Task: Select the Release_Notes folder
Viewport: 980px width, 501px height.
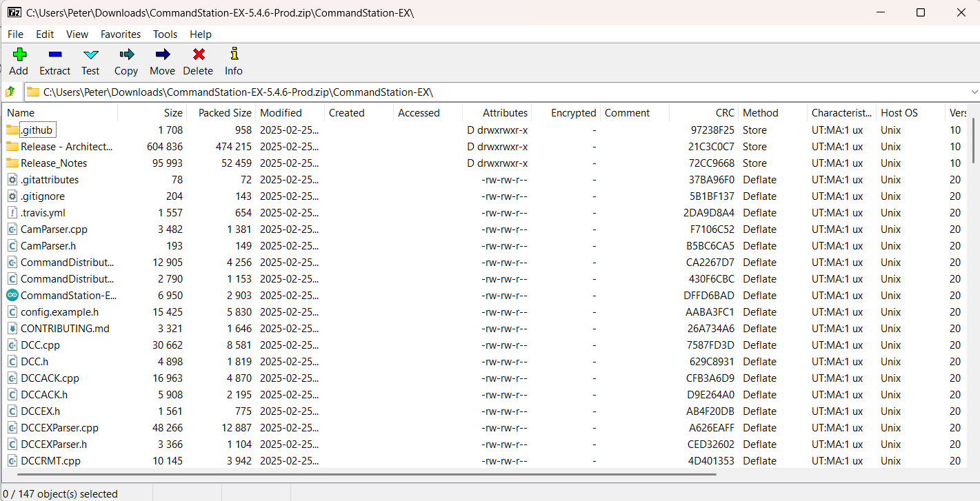Action: pyautogui.click(x=54, y=163)
